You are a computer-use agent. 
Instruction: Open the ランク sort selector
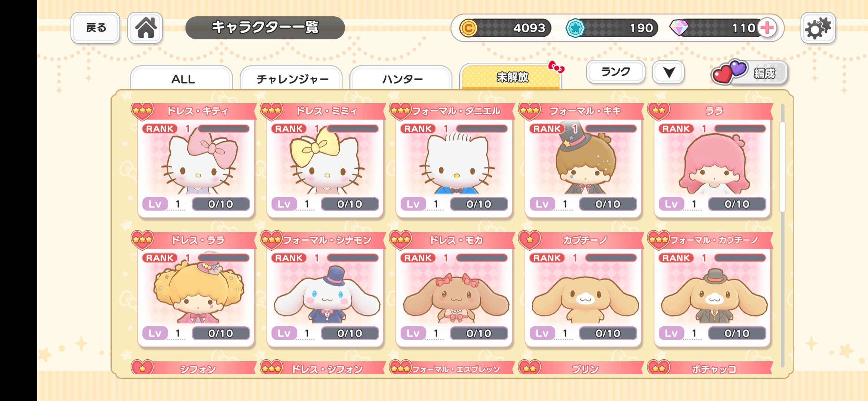616,72
